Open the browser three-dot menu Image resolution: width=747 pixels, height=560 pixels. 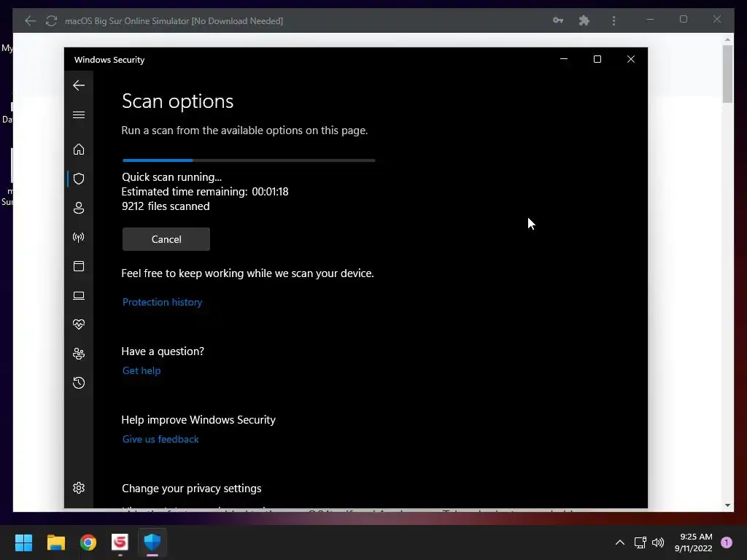tap(614, 20)
